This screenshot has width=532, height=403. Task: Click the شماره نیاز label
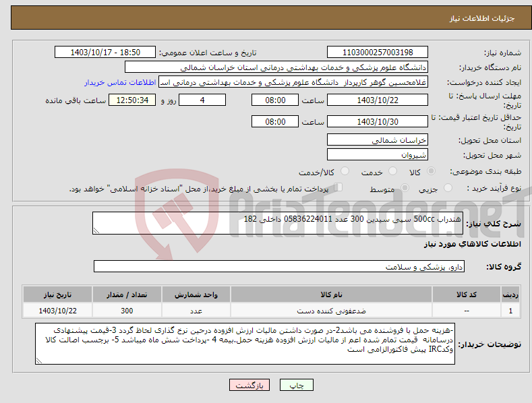[502, 53]
